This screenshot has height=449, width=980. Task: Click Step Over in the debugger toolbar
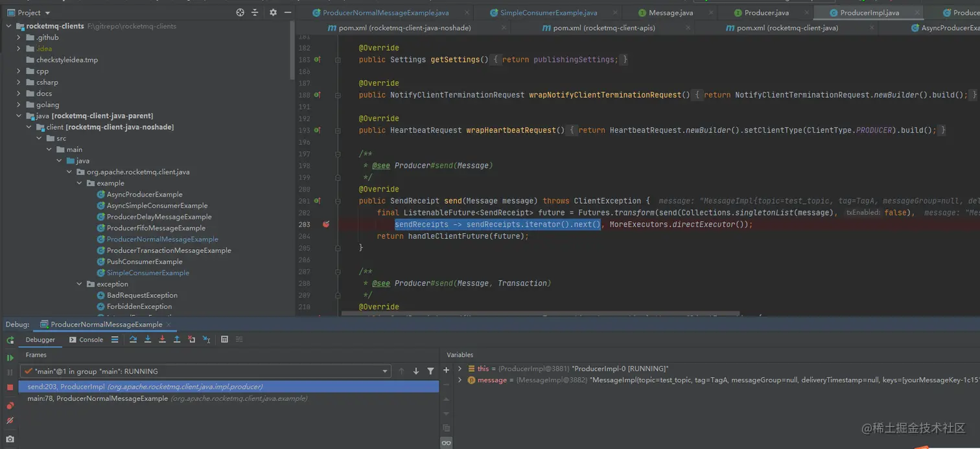click(x=133, y=339)
